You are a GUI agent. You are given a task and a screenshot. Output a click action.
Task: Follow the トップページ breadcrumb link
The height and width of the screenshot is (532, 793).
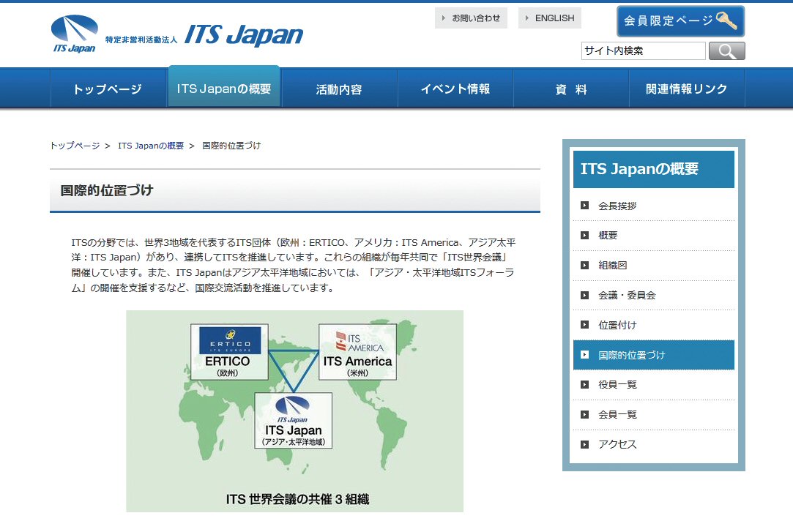coord(75,146)
